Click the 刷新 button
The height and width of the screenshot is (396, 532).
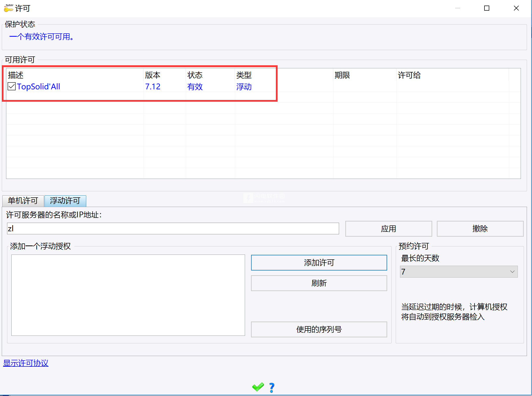[319, 283]
